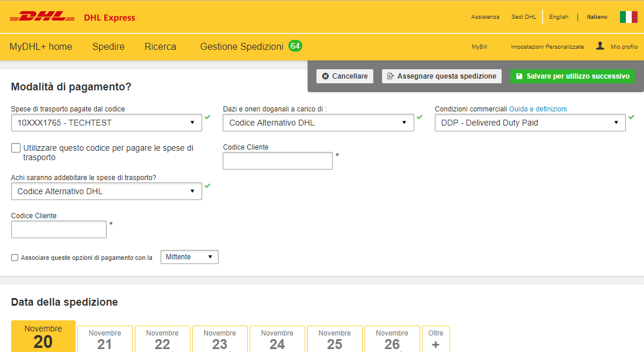The height and width of the screenshot is (352, 644).
Task: Switch language to English
Action: [x=558, y=17]
